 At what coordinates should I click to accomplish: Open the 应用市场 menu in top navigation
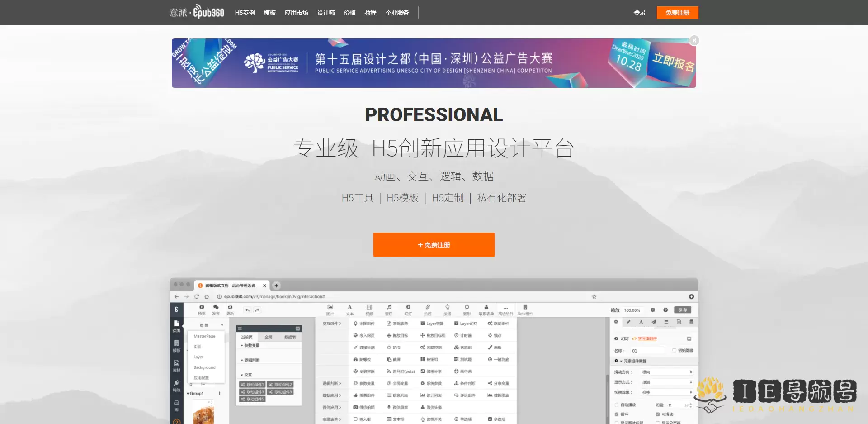[x=296, y=13]
